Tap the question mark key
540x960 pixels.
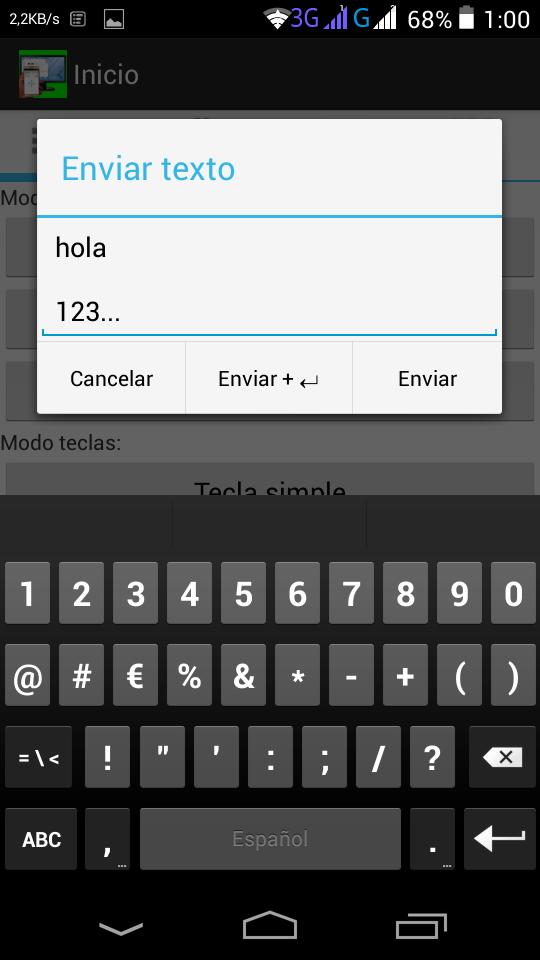click(x=432, y=757)
